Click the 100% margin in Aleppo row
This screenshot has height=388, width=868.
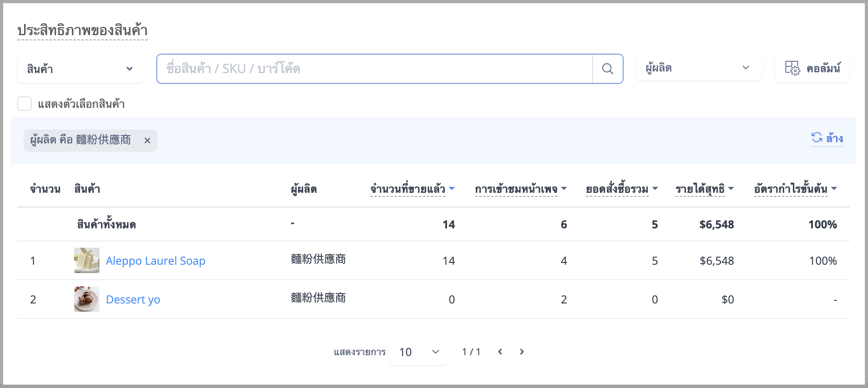coord(823,261)
